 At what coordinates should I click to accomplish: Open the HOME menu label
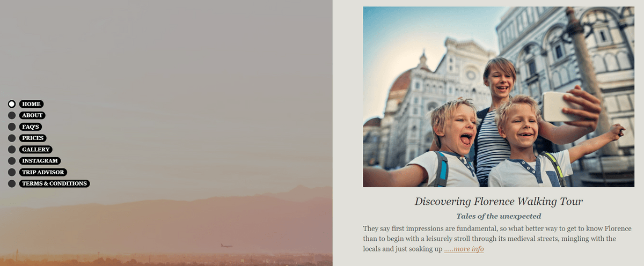click(31, 104)
